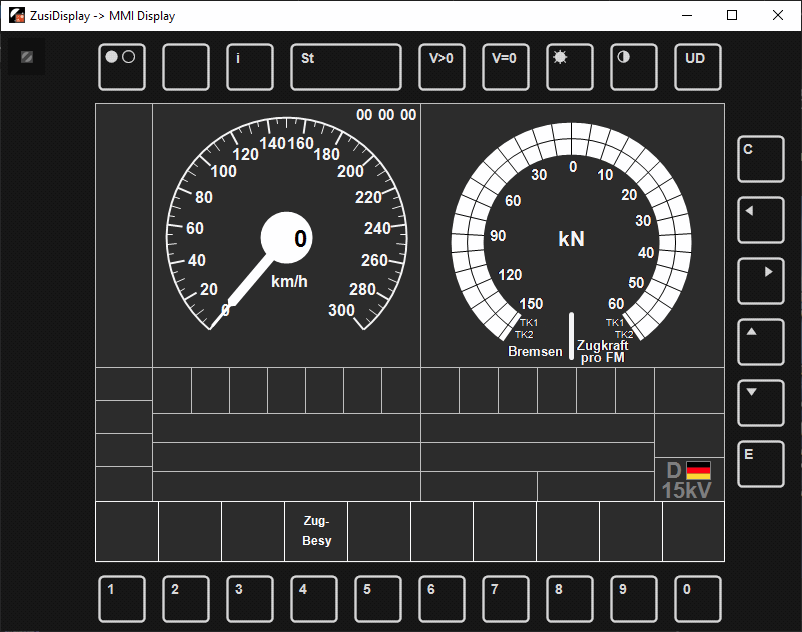Viewport: 802px width, 632px height.
Task: Click the German flag 15kV indicator
Action: coord(688,480)
